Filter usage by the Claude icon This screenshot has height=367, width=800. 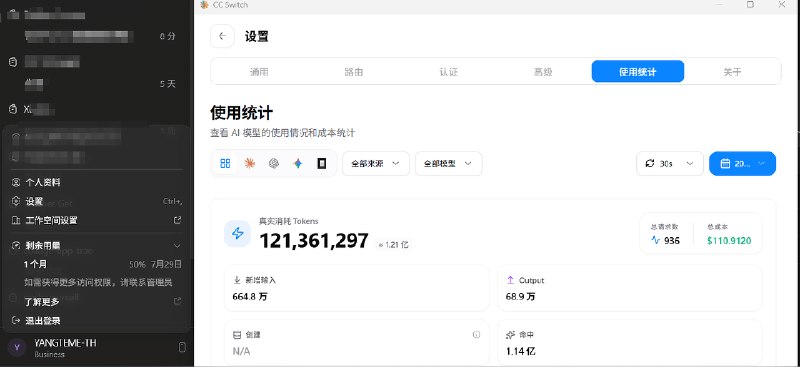249,163
